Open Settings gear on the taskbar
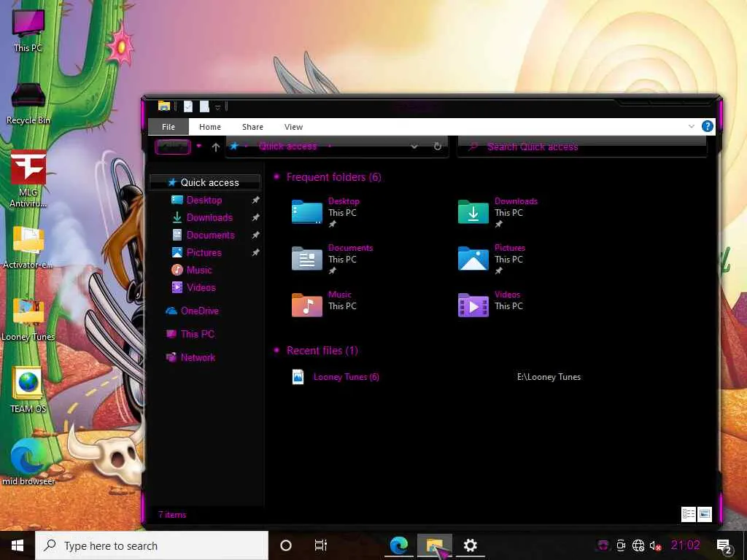The image size is (747, 560). (471, 545)
